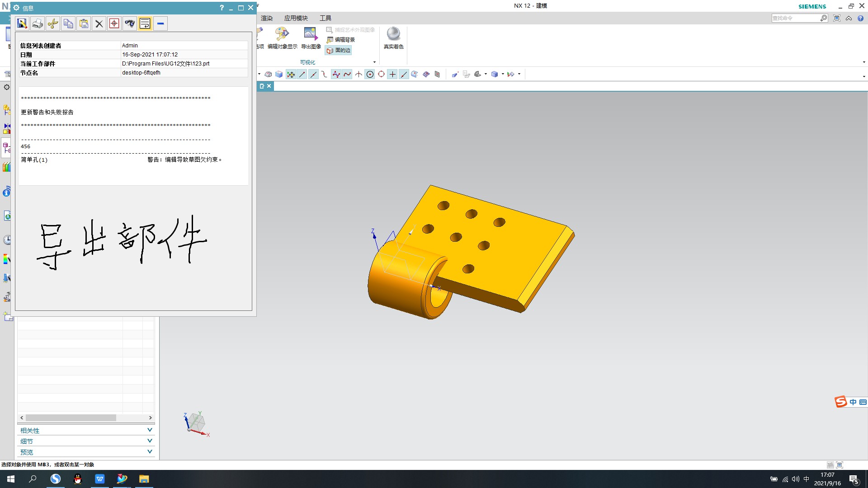This screenshot has width=868, height=488.
Task: Toggle the Defined Point on spline snap
Action: click(x=347, y=74)
